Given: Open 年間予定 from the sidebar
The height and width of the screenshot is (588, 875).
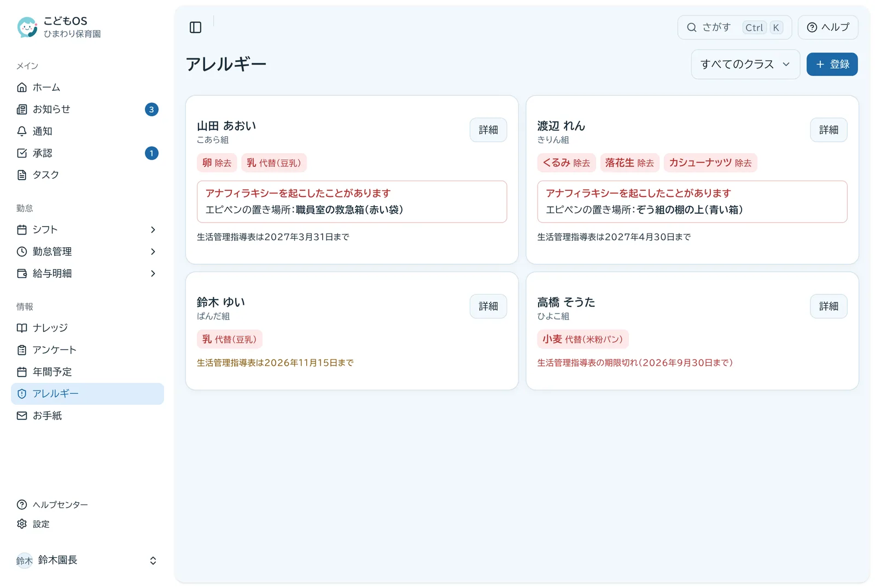Looking at the screenshot, I should pos(87,372).
